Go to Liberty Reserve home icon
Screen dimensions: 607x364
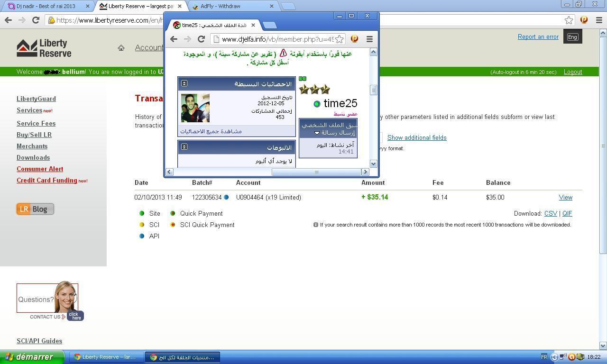click(x=121, y=47)
